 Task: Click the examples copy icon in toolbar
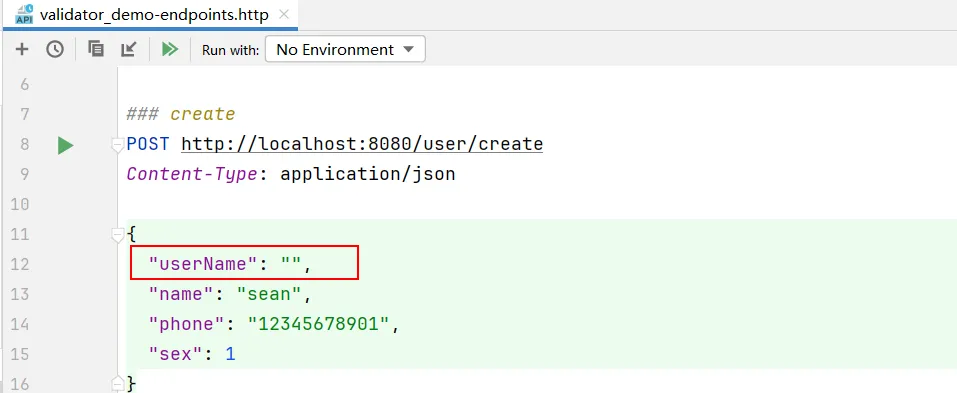[96, 49]
